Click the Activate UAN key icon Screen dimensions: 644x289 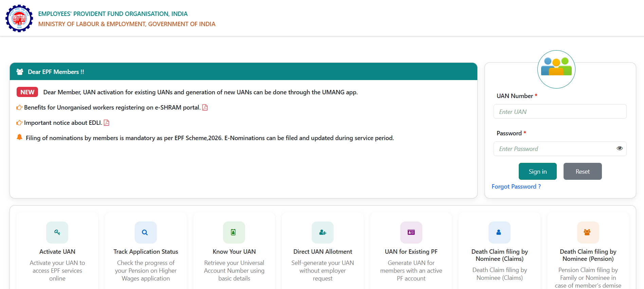point(57,232)
